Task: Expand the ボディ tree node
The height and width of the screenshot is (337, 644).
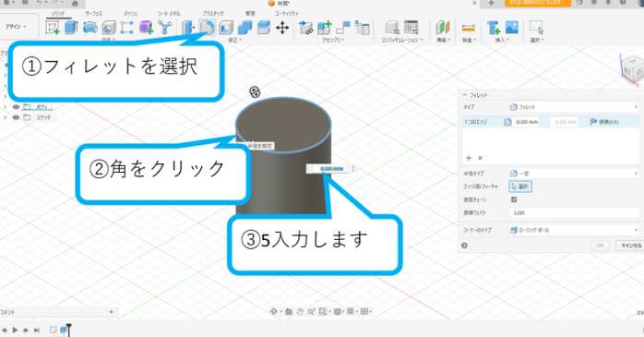Action: tap(5, 107)
